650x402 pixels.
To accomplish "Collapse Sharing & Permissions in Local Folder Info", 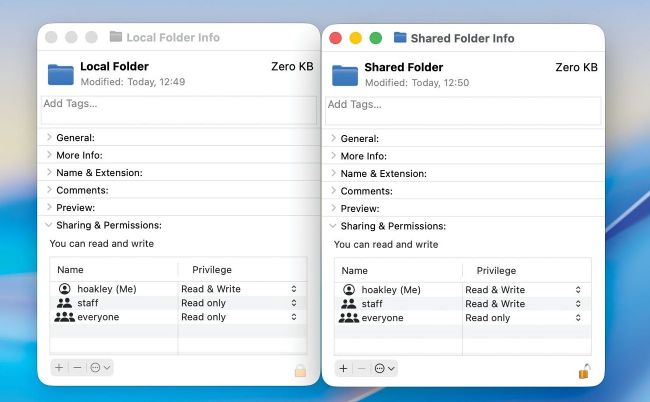I will (x=49, y=225).
